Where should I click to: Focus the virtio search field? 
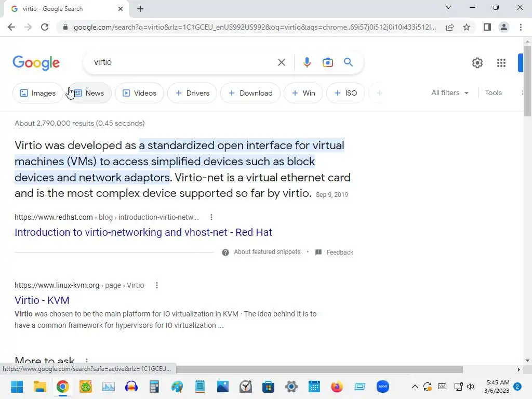pyautogui.click(x=183, y=62)
